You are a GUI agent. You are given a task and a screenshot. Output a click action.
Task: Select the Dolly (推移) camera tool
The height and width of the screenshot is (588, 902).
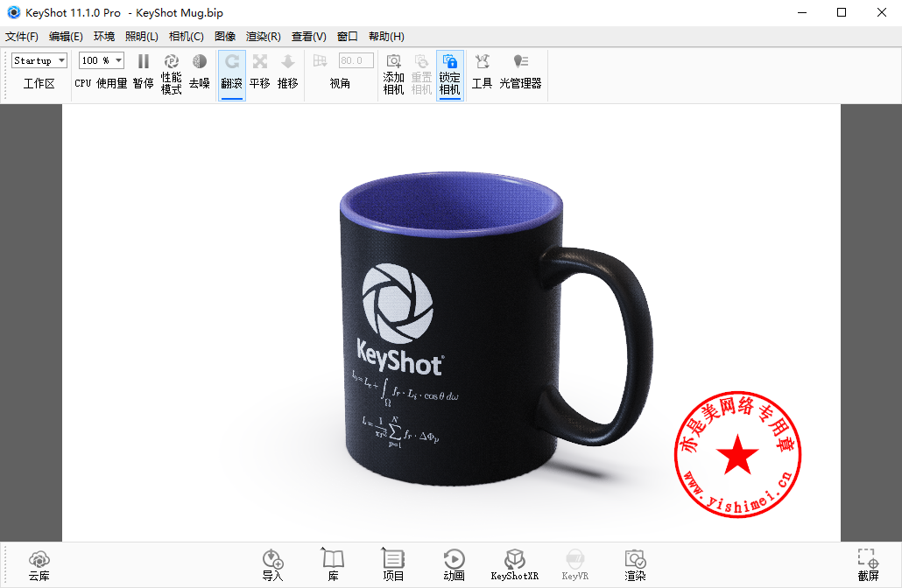tap(287, 73)
